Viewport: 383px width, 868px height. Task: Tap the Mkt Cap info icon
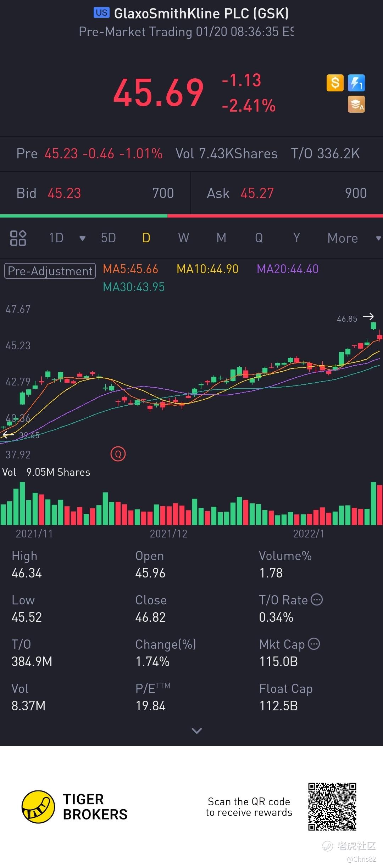314,644
